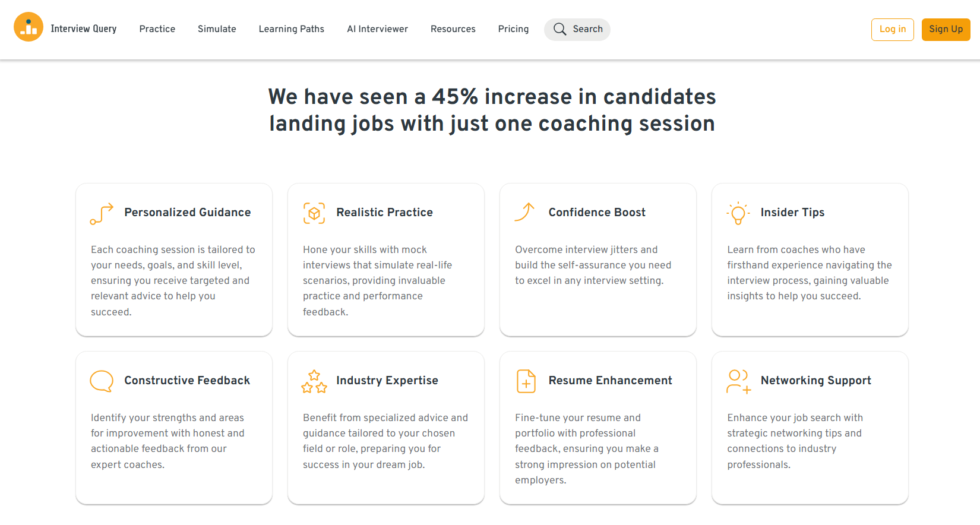Click the Networking Support people icon
980x525 pixels.
pyautogui.click(x=738, y=381)
